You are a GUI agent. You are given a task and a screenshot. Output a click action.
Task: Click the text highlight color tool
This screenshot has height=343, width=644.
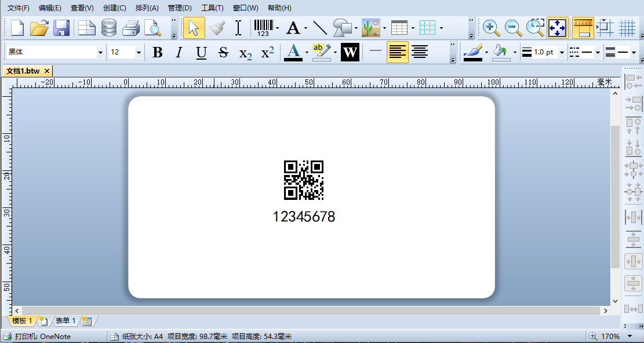tap(322, 52)
